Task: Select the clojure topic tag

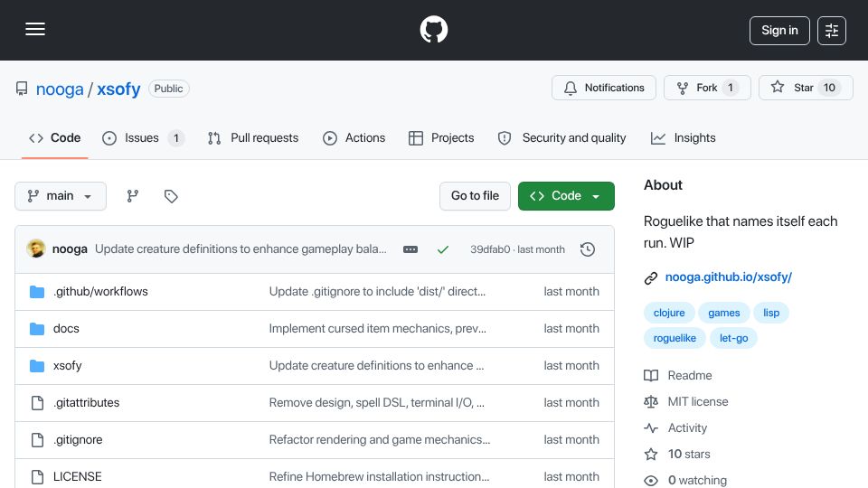Action: (669, 313)
